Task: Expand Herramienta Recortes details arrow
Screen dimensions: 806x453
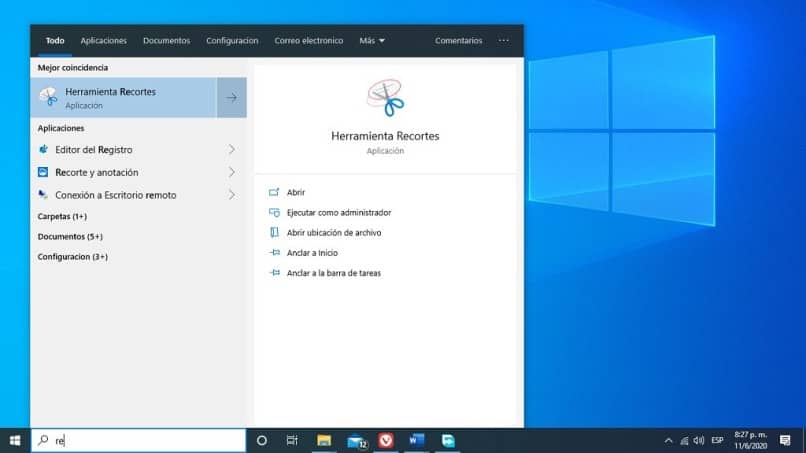Action: pyautogui.click(x=232, y=98)
